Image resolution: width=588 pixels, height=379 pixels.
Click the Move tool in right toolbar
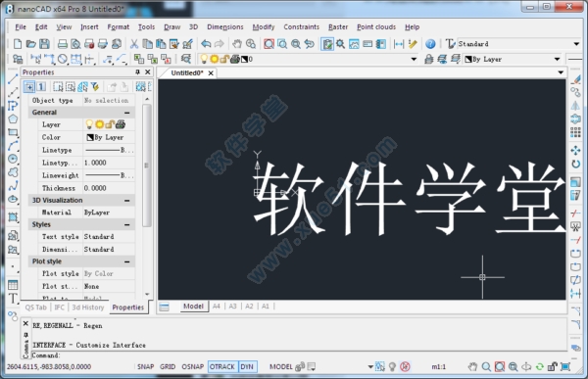click(x=575, y=150)
